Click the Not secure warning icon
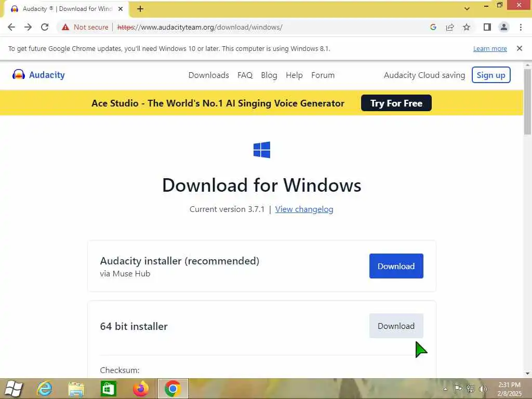This screenshot has height=399, width=532. point(65,27)
